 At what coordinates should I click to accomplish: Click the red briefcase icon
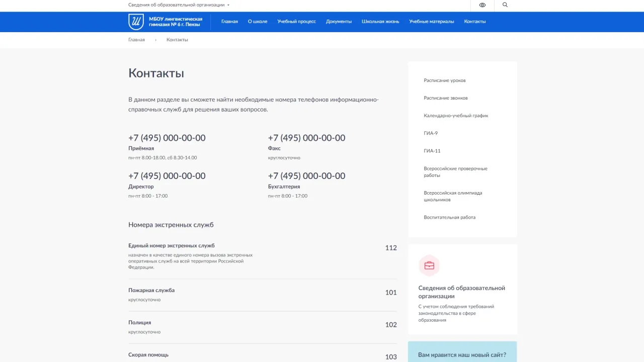point(429,265)
